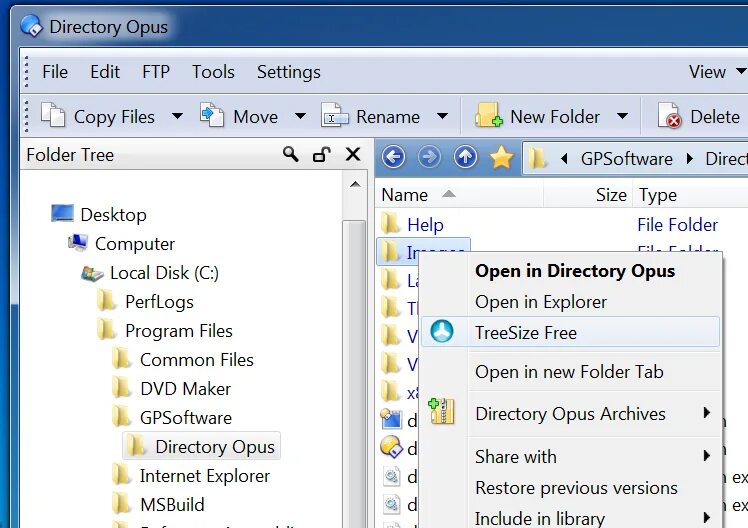Open Rename dropdown arrow
The width and height of the screenshot is (748, 528).
click(442, 116)
